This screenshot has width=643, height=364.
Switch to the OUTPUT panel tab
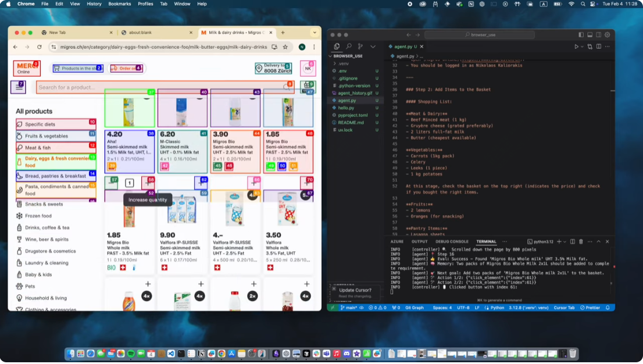tap(419, 241)
